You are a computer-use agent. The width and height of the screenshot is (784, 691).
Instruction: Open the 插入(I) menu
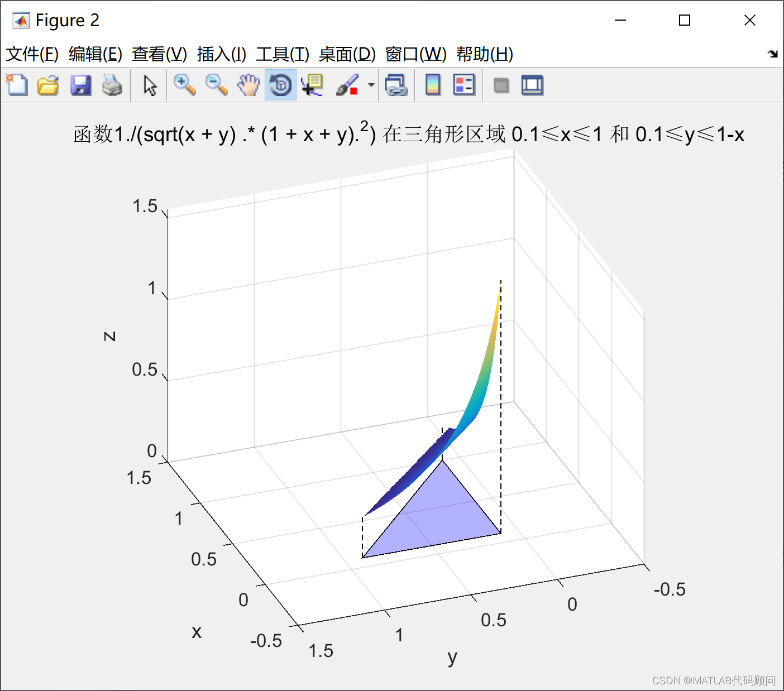(x=221, y=54)
